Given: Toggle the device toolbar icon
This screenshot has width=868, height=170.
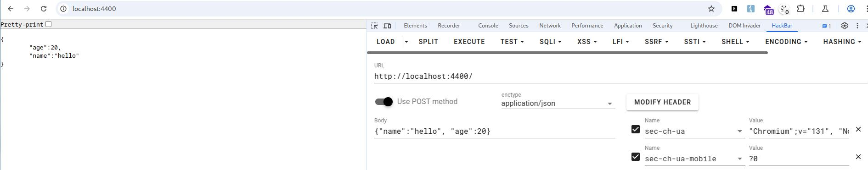Looking at the screenshot, I should point(387,26).
